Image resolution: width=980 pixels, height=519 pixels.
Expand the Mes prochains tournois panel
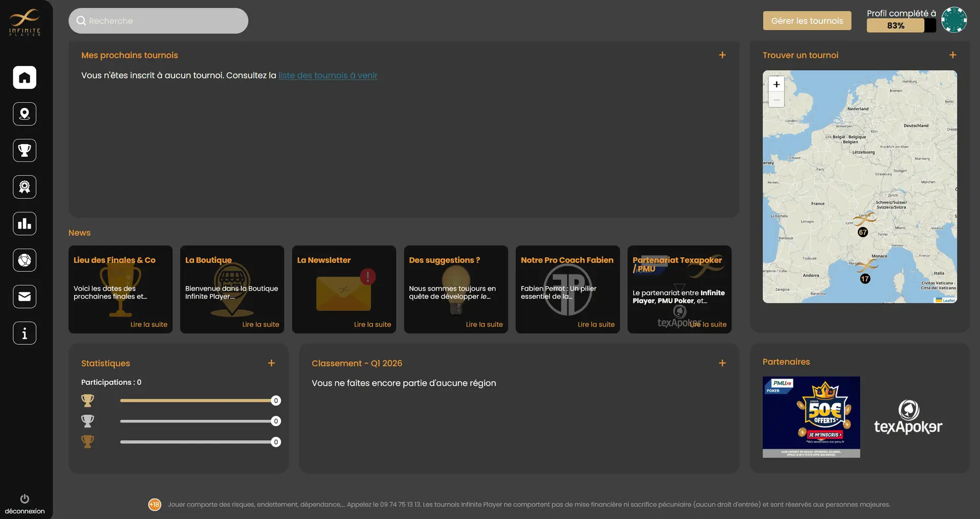click(722, 55)
